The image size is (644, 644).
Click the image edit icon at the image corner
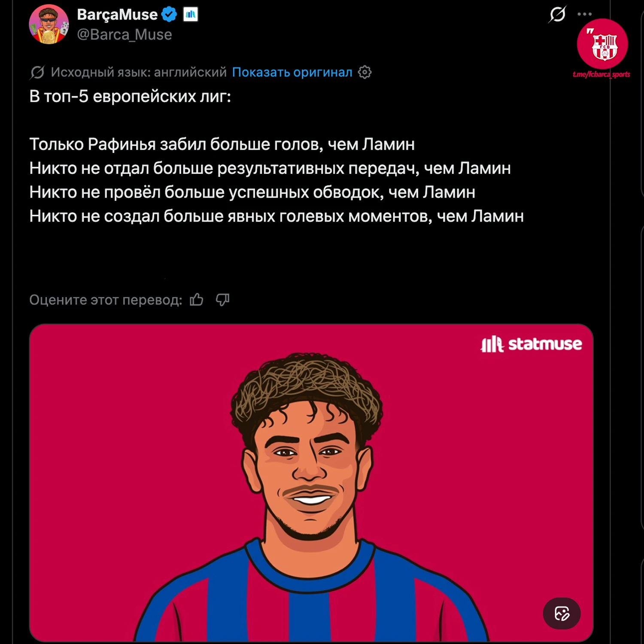tap(562, 614)
